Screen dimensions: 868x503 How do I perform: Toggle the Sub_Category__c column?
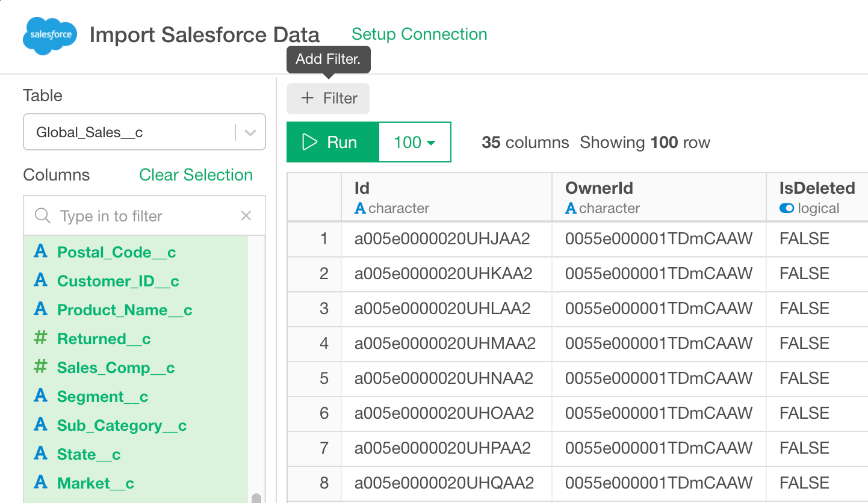click(x=135, y=425)
